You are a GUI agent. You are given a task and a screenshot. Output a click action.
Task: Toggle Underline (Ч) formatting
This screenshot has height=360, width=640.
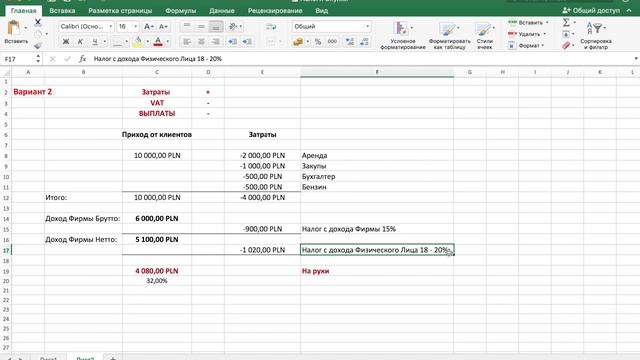(x=95, y=42)
